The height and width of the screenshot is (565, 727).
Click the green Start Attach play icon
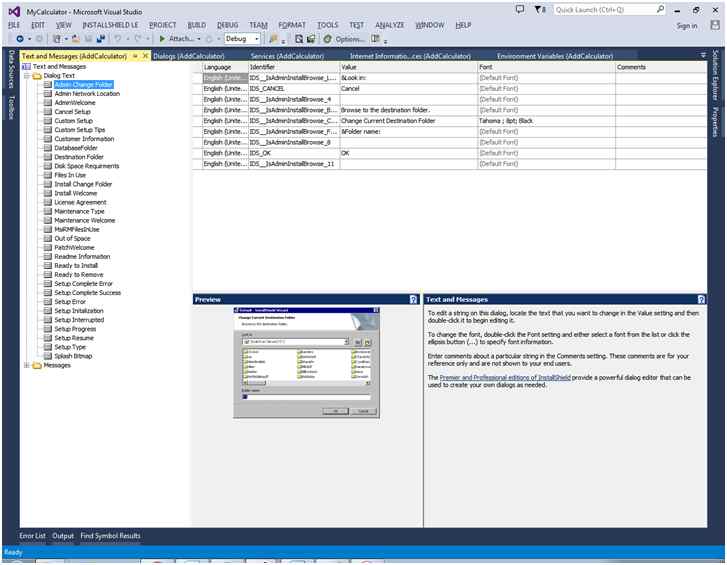162,39
